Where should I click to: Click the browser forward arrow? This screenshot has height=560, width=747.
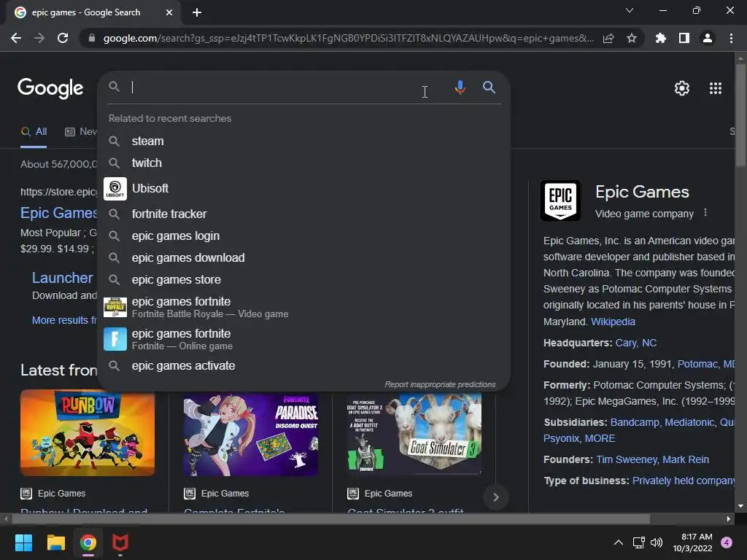coord(39,38)
